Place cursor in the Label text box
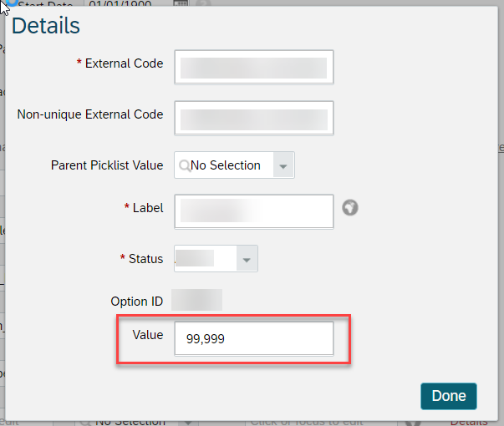The image size is (504, 426). pos(254,211)
